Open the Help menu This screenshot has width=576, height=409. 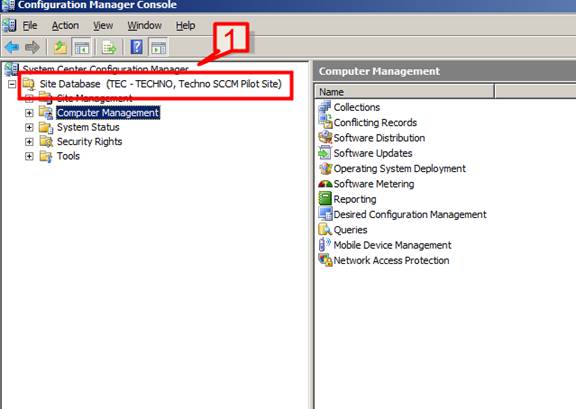[x=185, y=25]
